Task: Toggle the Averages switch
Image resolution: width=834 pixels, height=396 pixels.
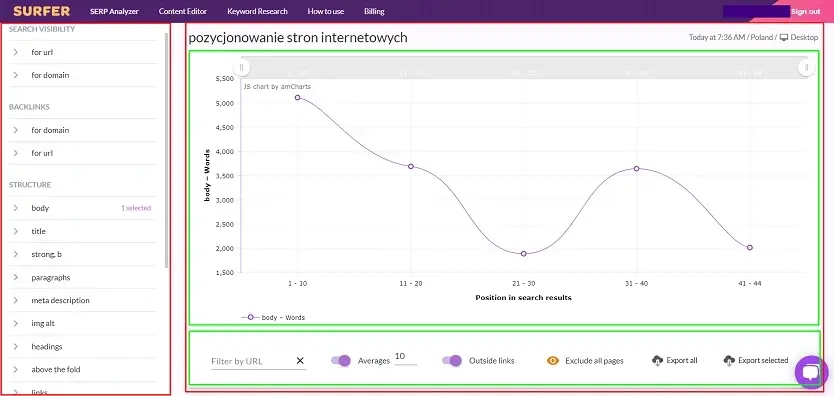Action: 340,360
